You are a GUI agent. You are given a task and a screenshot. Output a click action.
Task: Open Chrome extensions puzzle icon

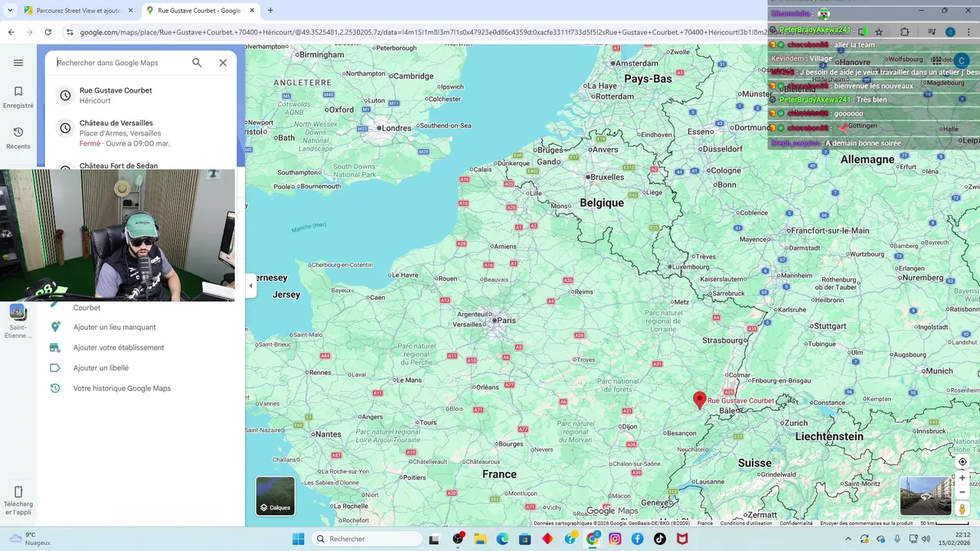coord(905,32)
